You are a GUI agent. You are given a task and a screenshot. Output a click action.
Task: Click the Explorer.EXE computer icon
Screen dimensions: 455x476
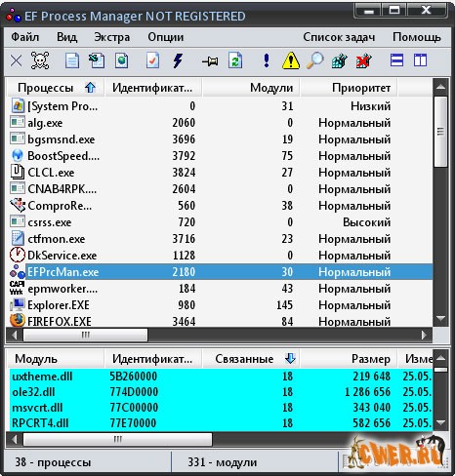(x=18, y=304)
